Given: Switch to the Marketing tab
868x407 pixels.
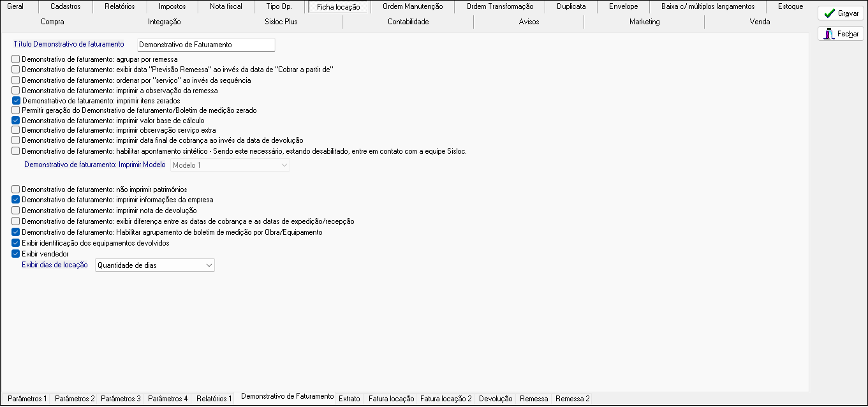Looking at the screenshot, I should click(x=645, y=22).
